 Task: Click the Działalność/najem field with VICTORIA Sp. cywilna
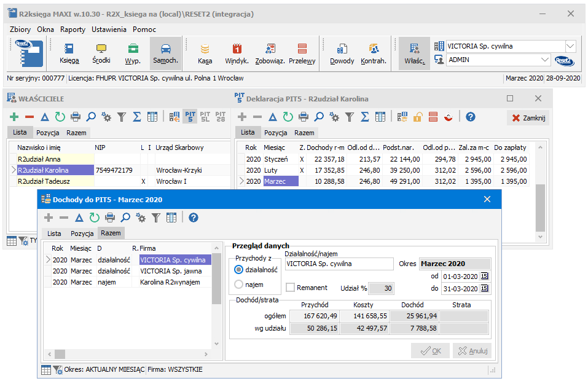tap(339, 264)
